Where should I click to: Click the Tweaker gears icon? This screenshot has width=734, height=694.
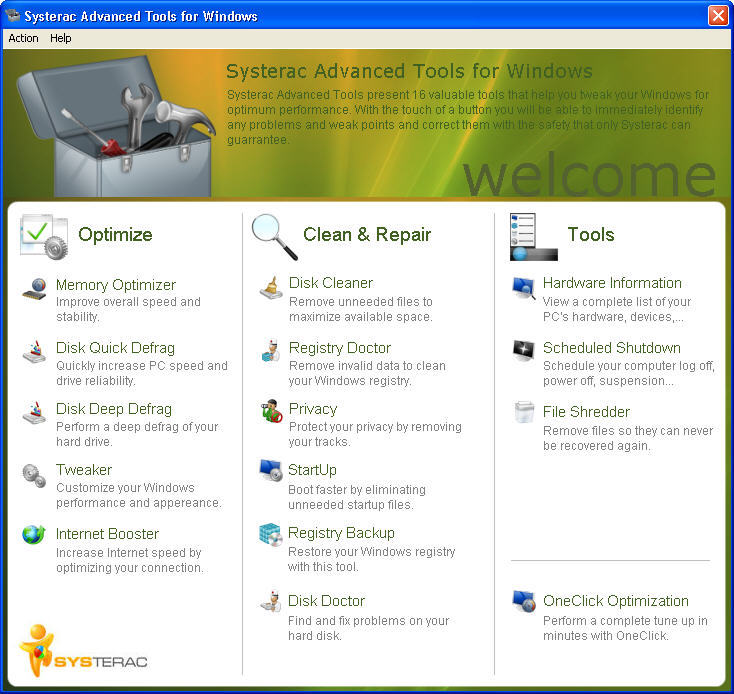[x=35, y=475]
